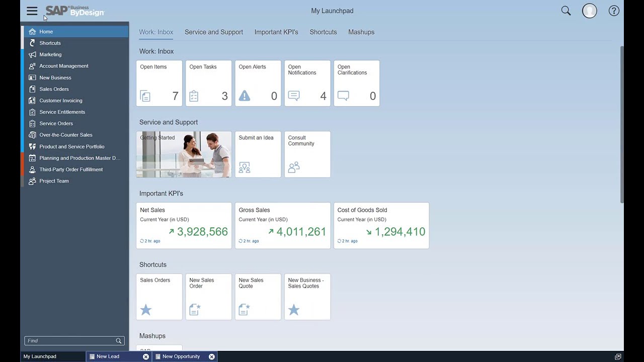Viewport: 644px width, 362px height.
Task: Click the lightbulb icon on Submit an Idea
Action: [245, 167]
